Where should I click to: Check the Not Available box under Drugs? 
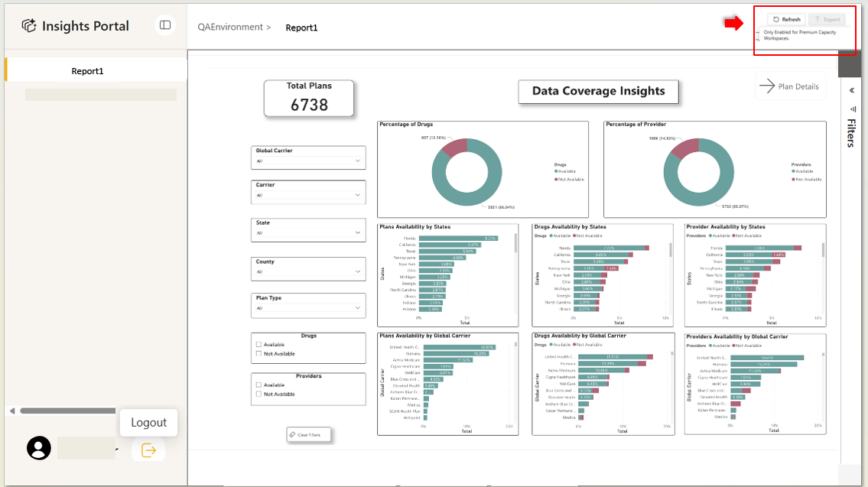[259, 354]
